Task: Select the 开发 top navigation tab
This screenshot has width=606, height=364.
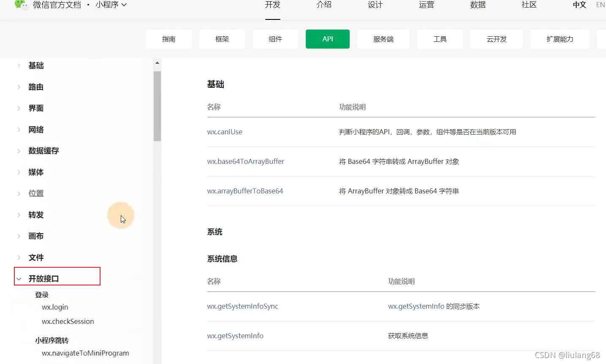Action: pos(272,5)
